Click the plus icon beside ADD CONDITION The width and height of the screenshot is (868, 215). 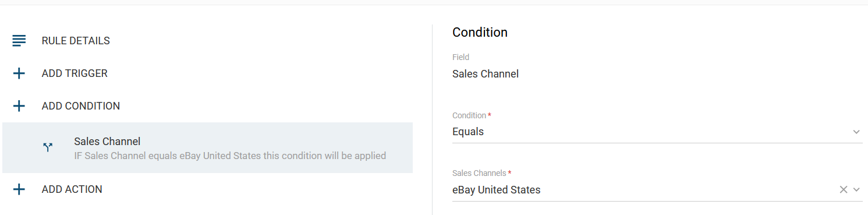pos(19,106)
